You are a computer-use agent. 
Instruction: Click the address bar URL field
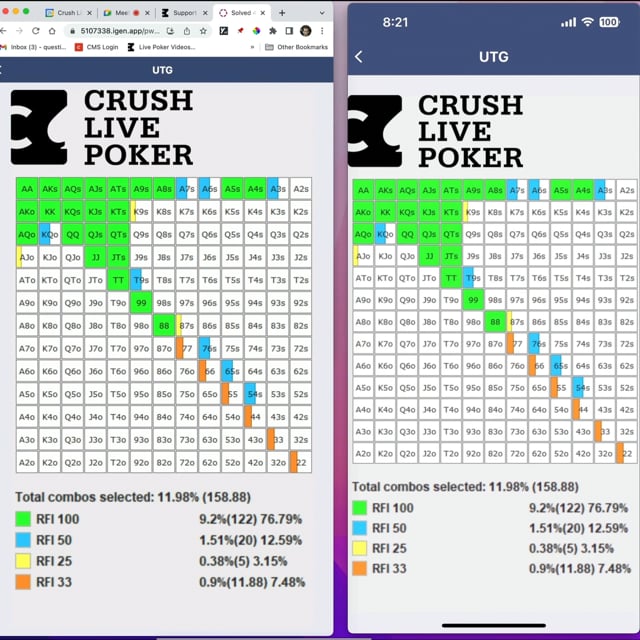pos(120,31)
